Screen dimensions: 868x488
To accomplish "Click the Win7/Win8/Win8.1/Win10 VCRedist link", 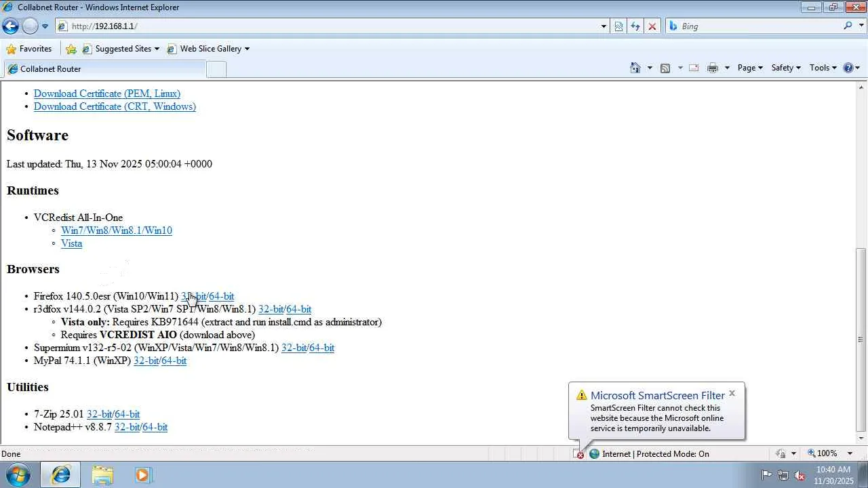I will pos(117,230).
